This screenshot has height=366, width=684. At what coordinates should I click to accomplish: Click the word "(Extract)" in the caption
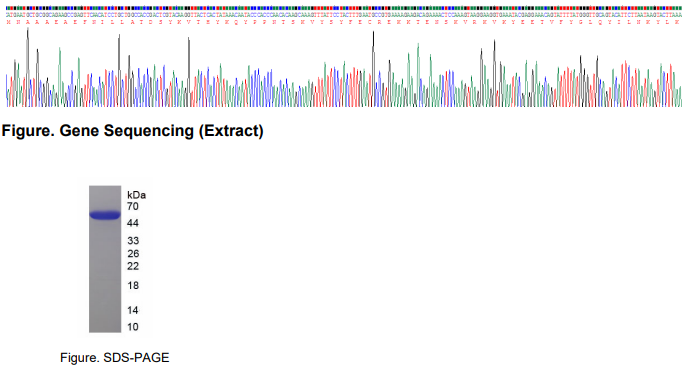231,131
